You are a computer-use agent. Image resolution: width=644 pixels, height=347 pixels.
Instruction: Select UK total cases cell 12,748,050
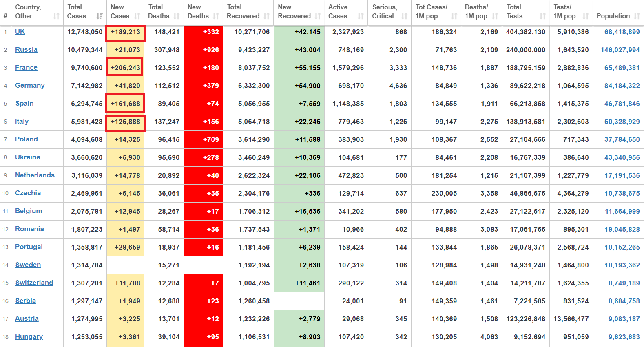point(85,32)
